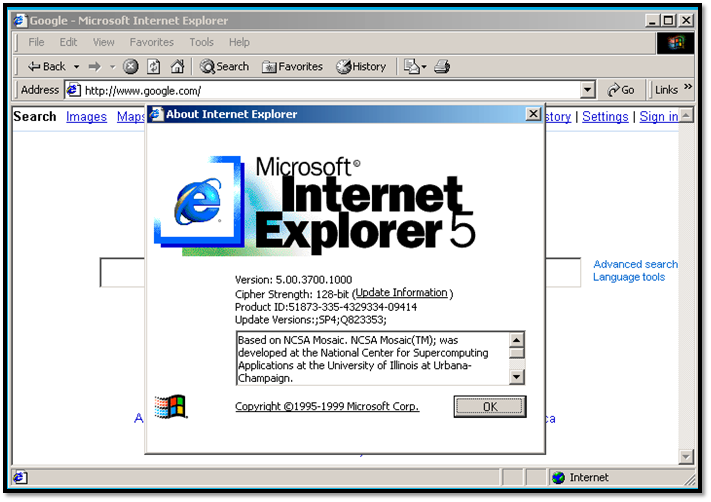The height and width of the screenshot is (502, 711).
Task: Click the page icon in address bar
Action: coord(73,90)
